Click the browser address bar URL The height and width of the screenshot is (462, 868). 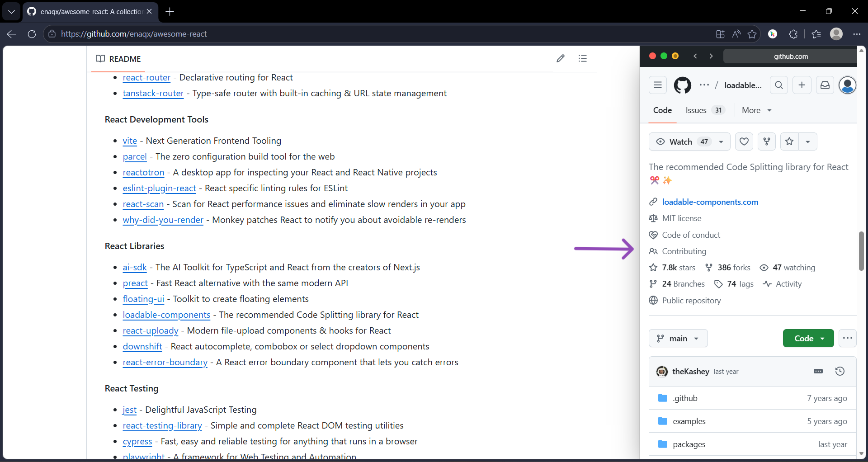134,34
